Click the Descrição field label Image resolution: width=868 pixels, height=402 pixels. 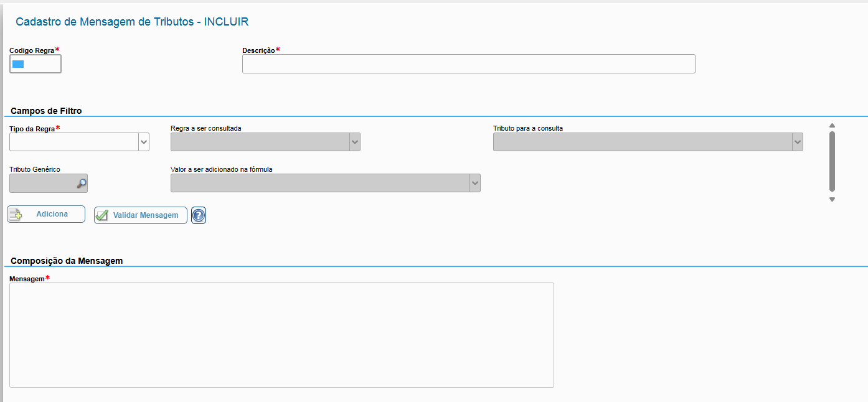[258, 50]
